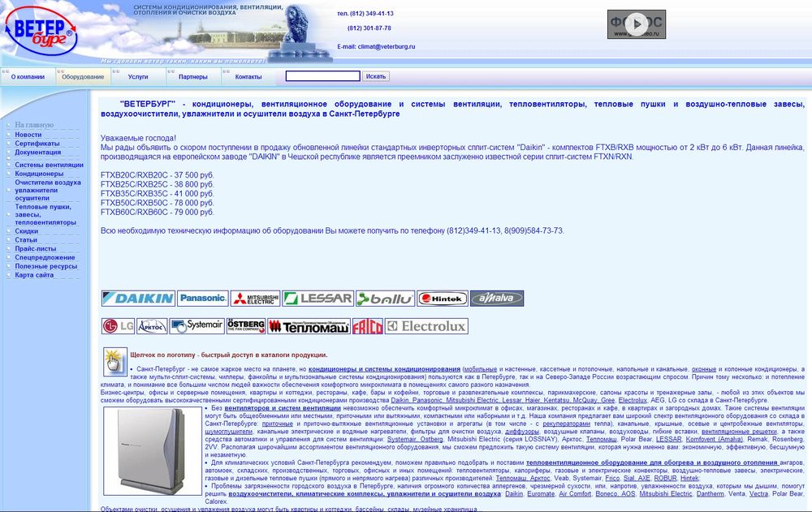This screenshot has height=512, width=812.
Task: Open the Frico brand logo catalog
Action: [368, 326]
